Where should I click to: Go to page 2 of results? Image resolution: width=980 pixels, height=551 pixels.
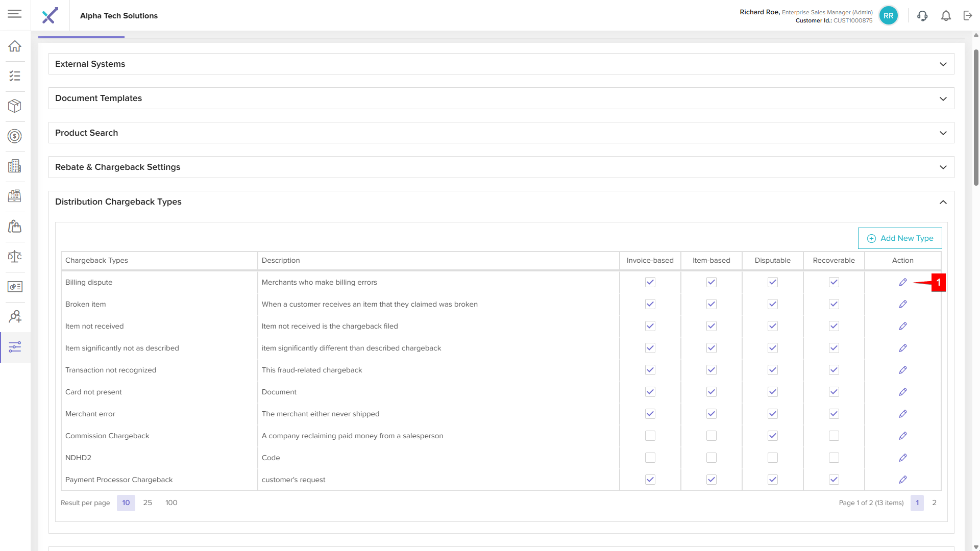934,503
